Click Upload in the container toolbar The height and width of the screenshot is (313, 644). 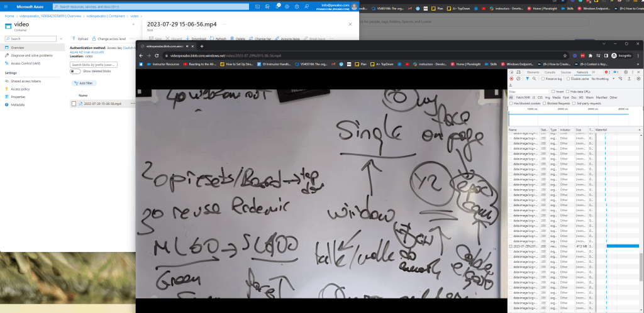80,38
